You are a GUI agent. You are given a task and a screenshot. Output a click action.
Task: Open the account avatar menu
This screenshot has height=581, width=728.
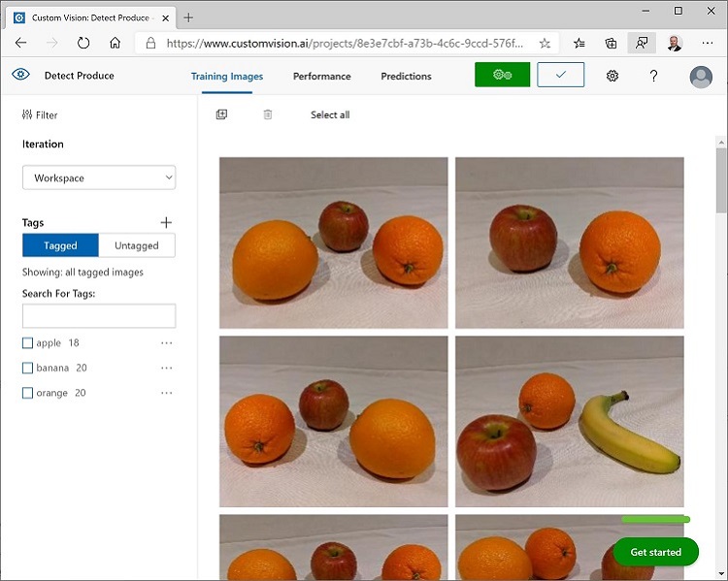pos(701,77)
